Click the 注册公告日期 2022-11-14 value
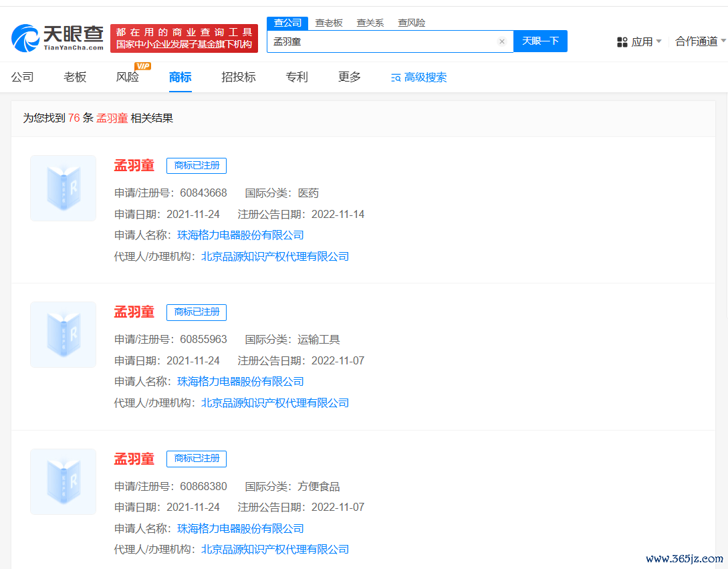This screenshot has width=728, height=569. click(338, 214)
